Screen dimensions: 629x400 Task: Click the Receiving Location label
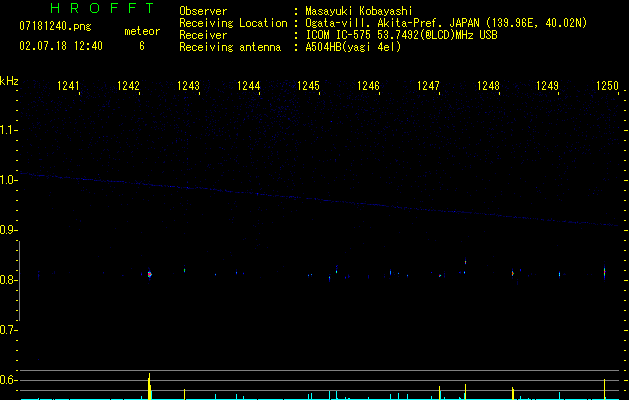click(233, 23)
